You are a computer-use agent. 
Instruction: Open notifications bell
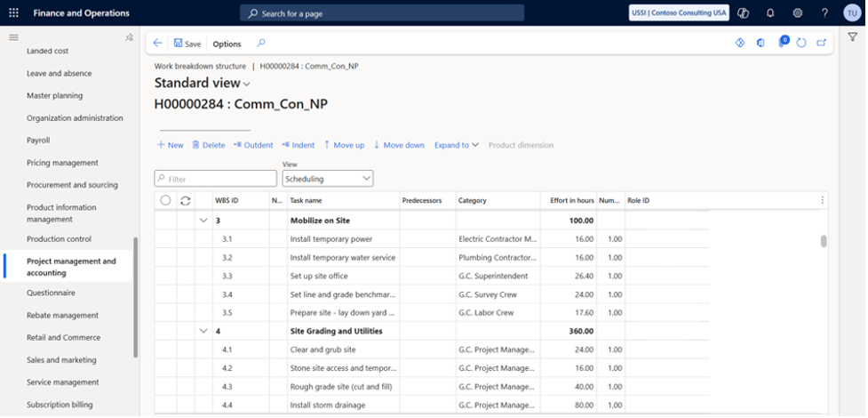770,12
